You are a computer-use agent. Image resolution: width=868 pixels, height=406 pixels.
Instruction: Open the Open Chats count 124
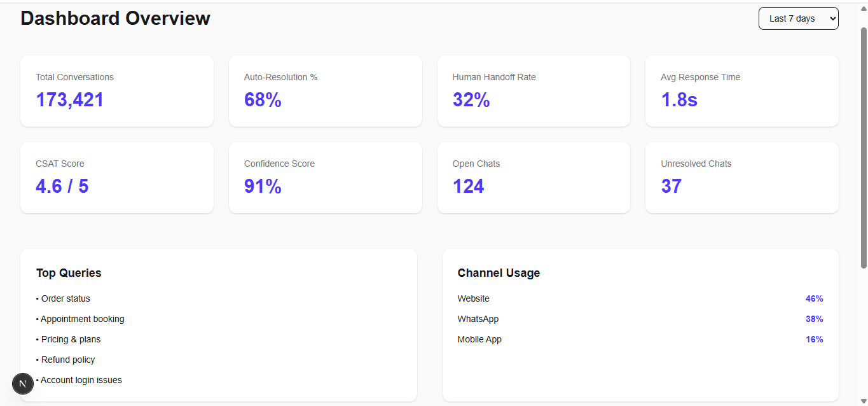coord(469,186)
